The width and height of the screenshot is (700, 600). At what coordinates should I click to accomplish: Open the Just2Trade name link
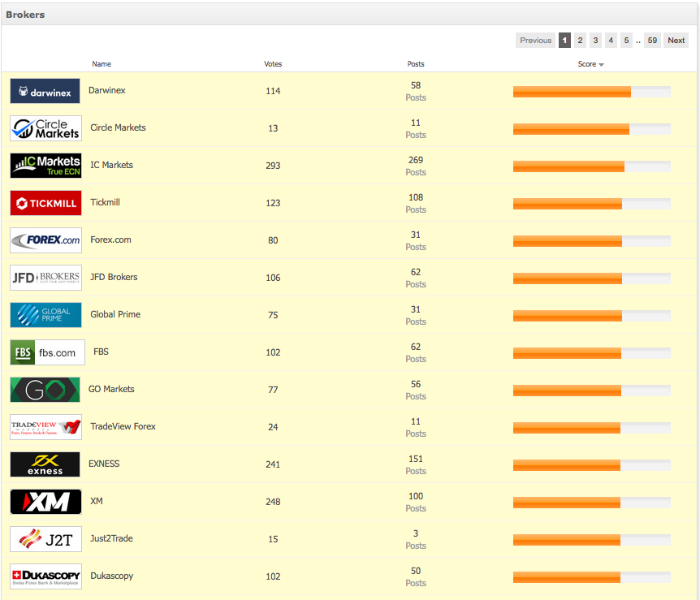click(111, 538)
